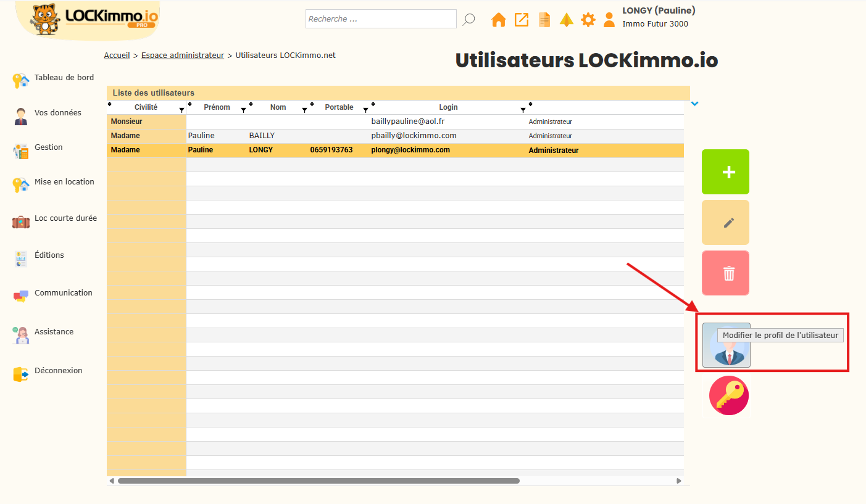This screenshot has height=504, width=866.
Task: Click the LONGY name cell
Action: pos(260,150)
